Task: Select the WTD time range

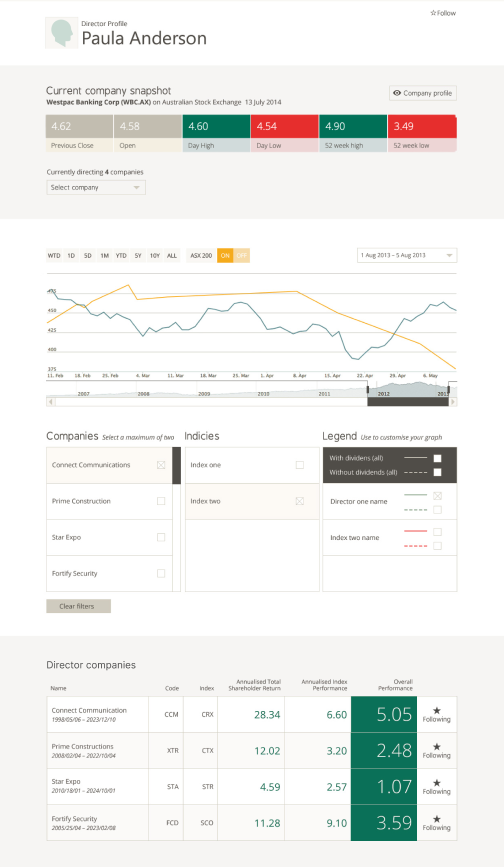Action: 54,255
